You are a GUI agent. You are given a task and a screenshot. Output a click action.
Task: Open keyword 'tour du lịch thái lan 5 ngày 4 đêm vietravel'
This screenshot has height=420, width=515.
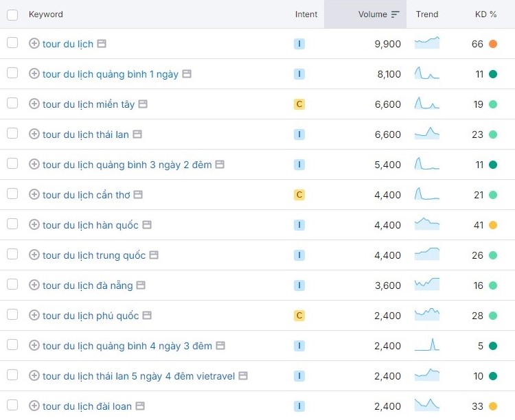tap(138, 376)
